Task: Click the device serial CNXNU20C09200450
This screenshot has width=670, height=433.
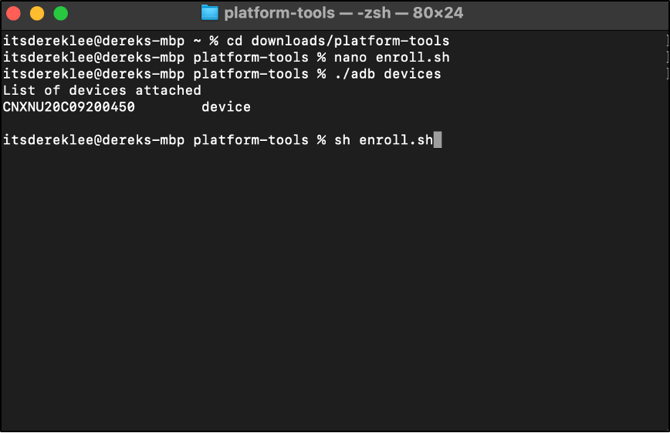Action: (x=69, y=107)
